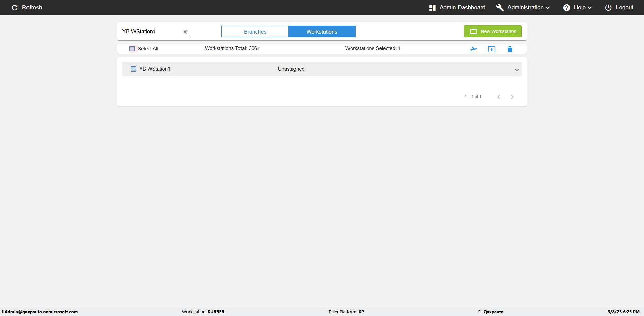The width and height of the screenshot is (644, 316).
Task: Open Admin Dashboard from top bar
Action: point(458,7)
